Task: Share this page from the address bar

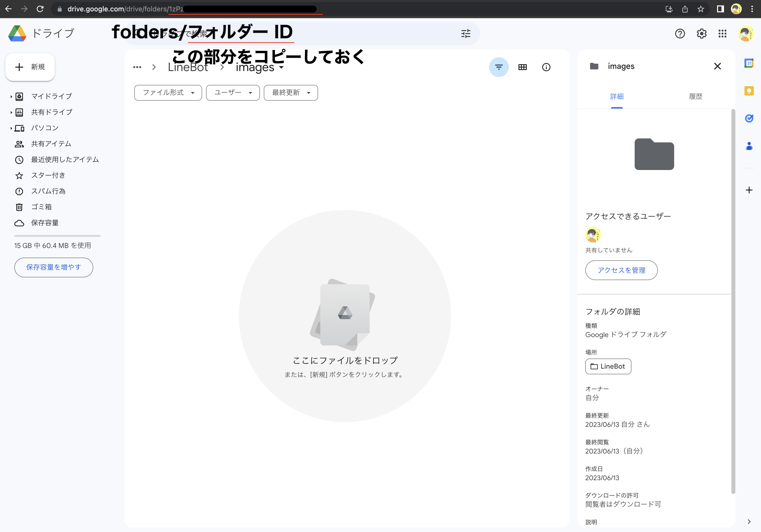Action: [x=685, y=9]
